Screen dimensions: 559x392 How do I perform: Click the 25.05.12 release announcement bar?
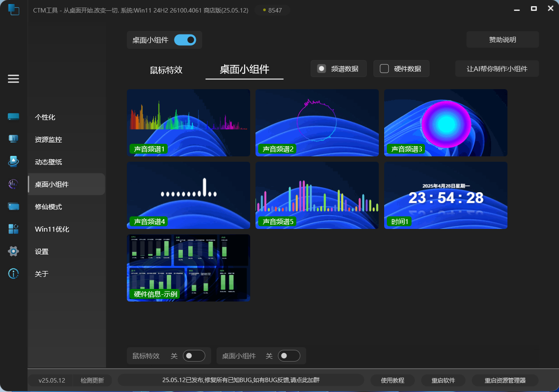pyautogui.click(x=241, y=380)
